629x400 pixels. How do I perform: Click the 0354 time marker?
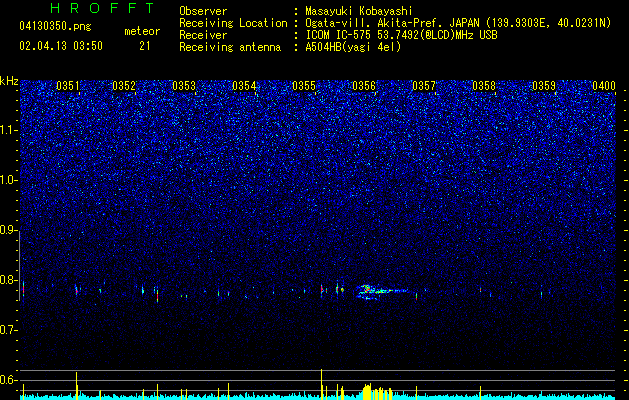point(244,86)
